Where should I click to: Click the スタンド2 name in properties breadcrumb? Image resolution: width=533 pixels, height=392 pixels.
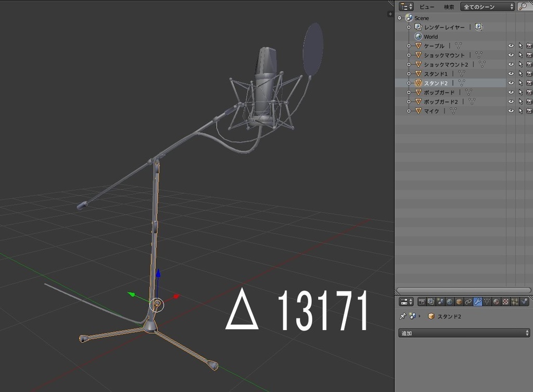tap(449, 317)
